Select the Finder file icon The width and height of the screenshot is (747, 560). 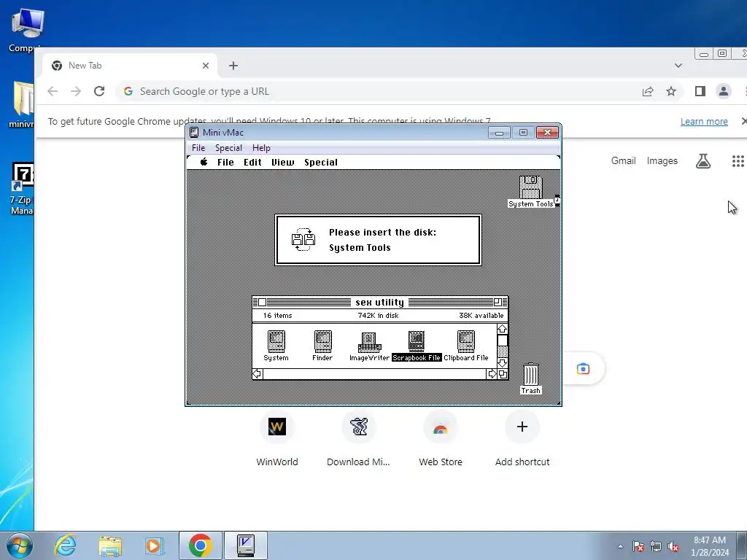(322, 346)
